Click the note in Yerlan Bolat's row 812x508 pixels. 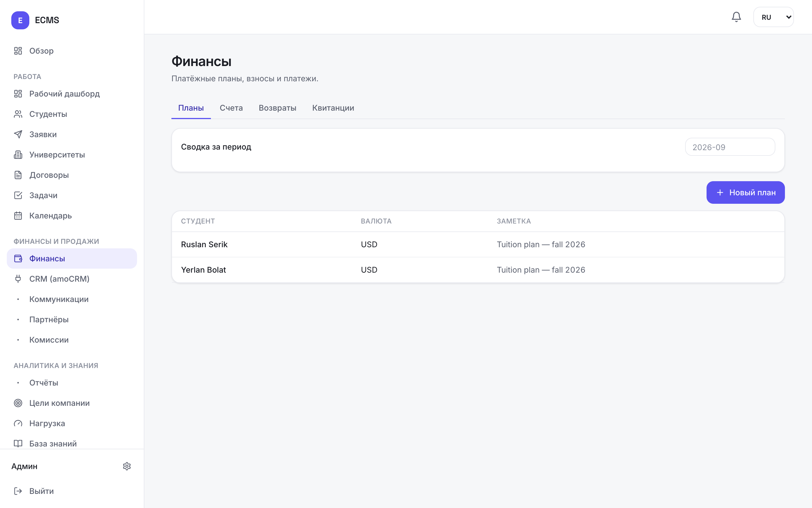coord(541,270)
